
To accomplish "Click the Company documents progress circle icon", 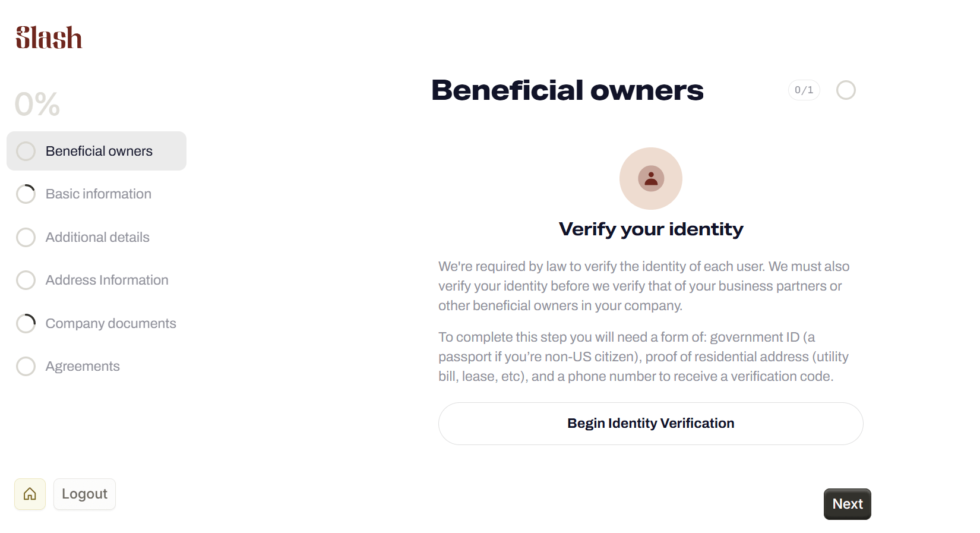I will coord(26,323).
